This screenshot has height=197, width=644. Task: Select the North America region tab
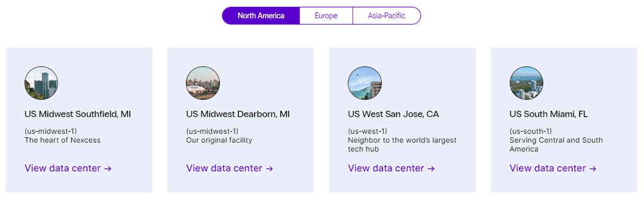(x=261, y=16)
